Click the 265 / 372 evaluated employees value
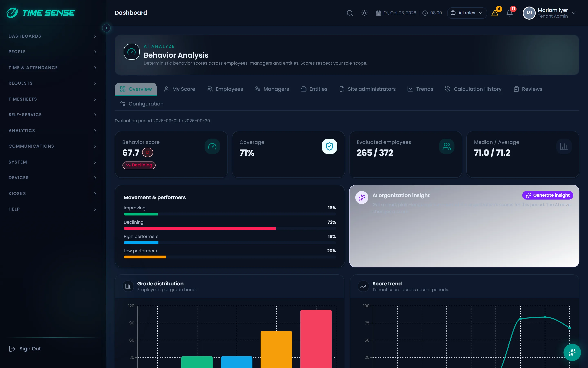The height and width of the screenshot is (368, 588). click(375, 153)
